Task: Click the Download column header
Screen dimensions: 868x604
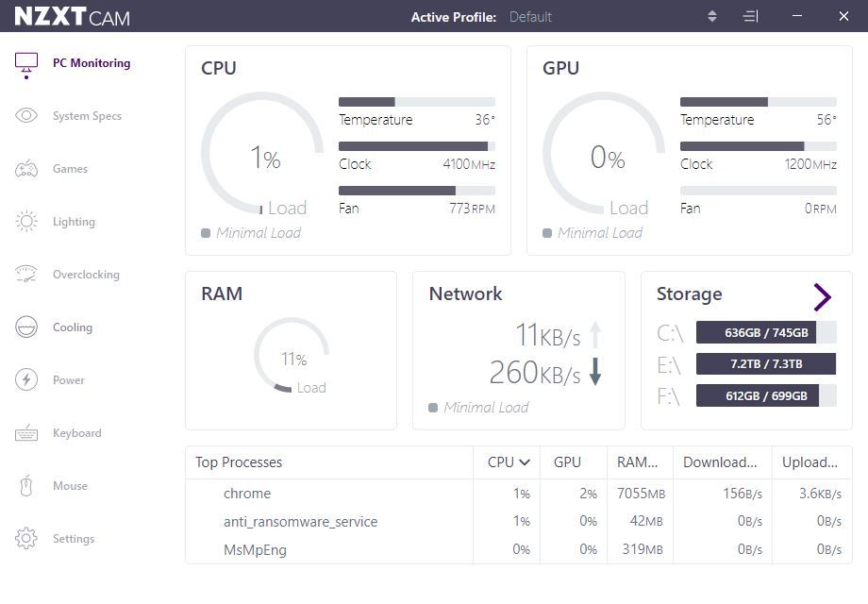Action: pos(720,462)
